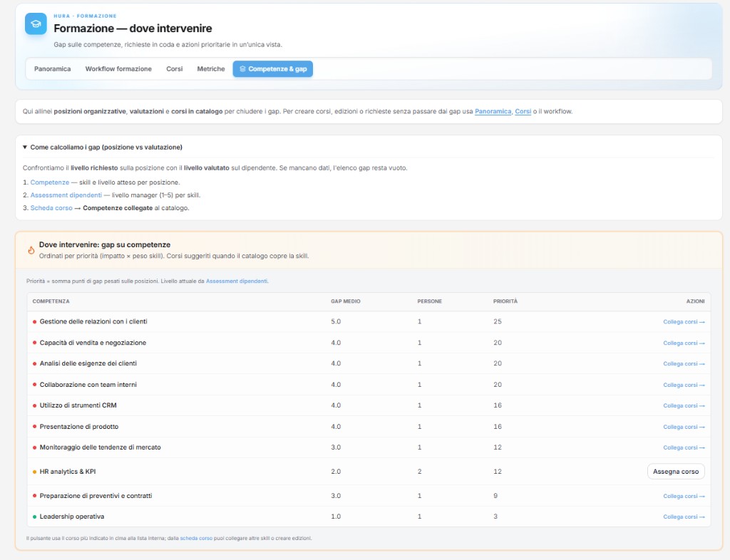
Task: Click the Panoramica link in the info banner
Action: [x=493, y=112]
